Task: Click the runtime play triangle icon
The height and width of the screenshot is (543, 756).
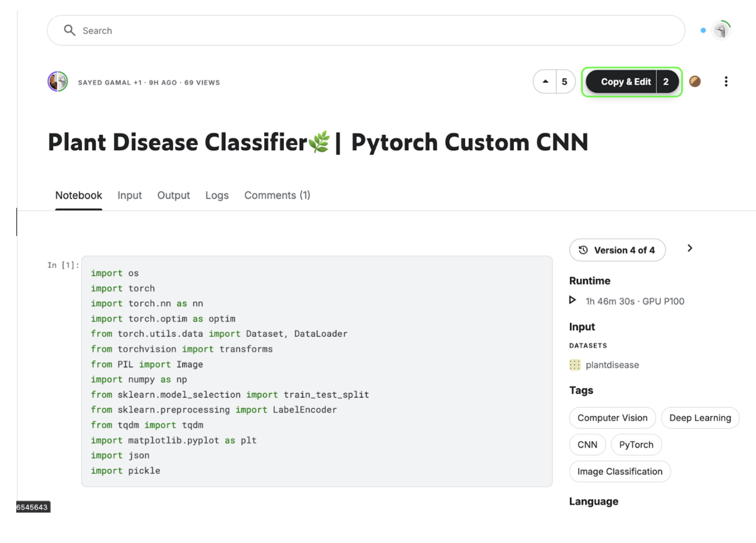Action: 573,301
